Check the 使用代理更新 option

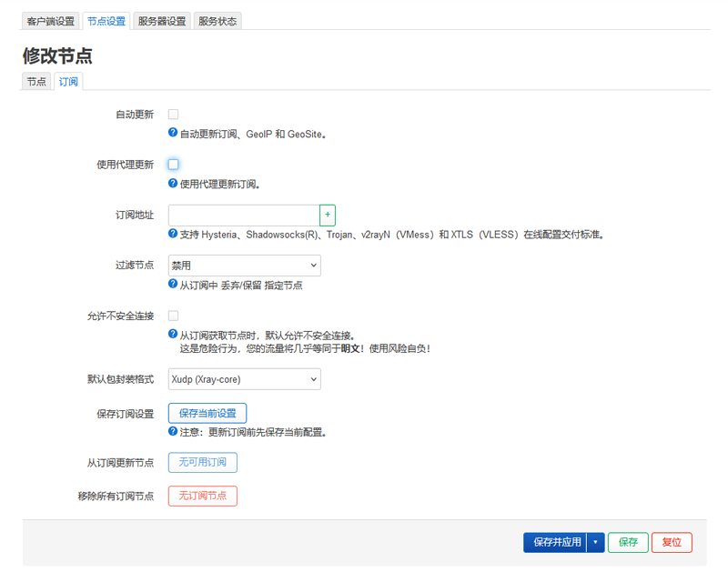click(173, 165)
